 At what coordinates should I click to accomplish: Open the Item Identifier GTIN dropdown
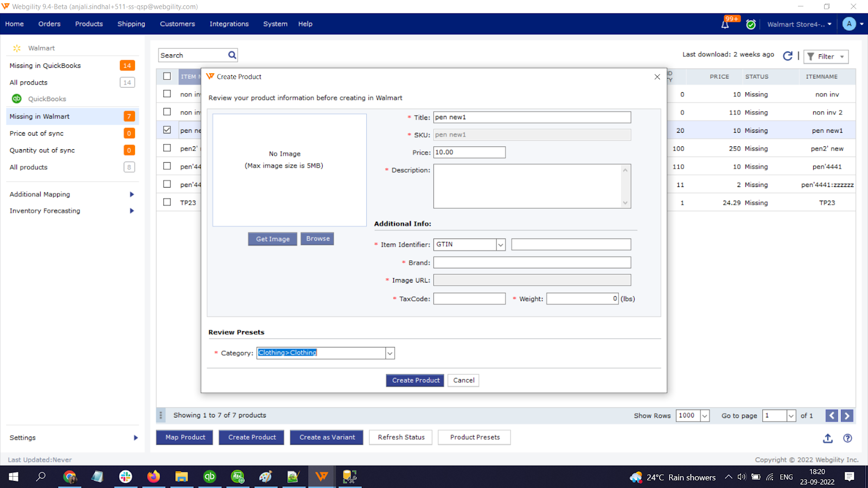pyautogui.click(x=501, y=245)
